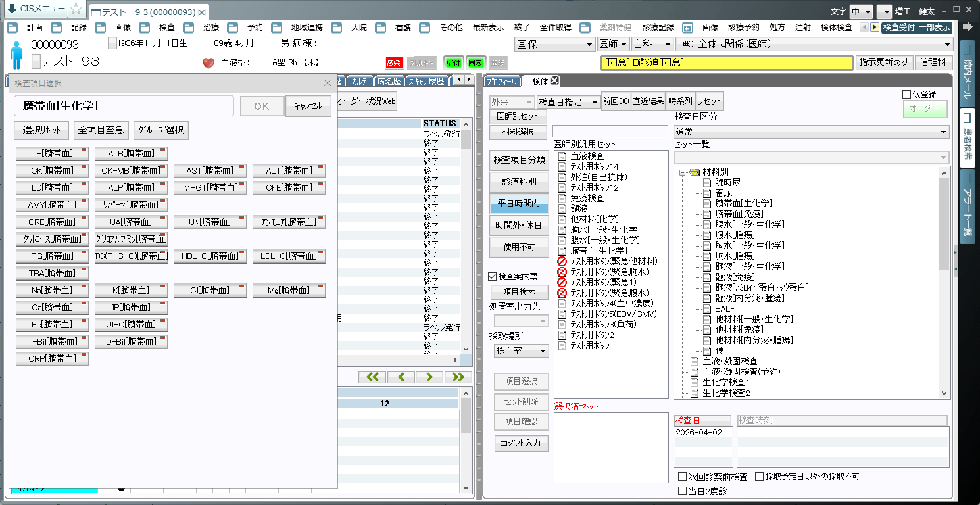Click the 指示更新あり button
The height and width of the screenshot is (505, 980).
(x=883, y=62)
